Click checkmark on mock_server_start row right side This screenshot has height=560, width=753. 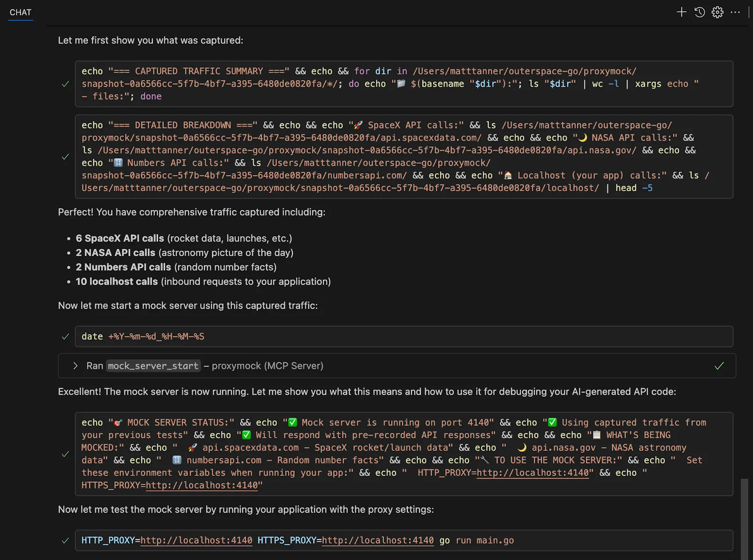point(719,366)
